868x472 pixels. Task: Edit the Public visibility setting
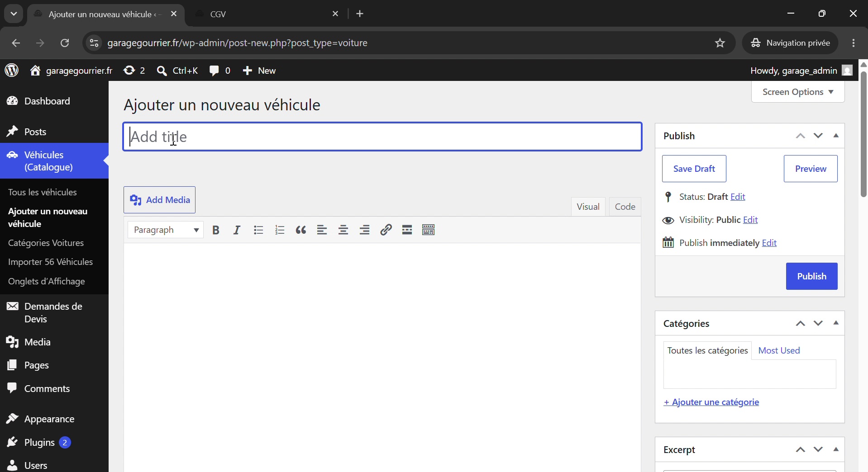[x=750, y=220]
